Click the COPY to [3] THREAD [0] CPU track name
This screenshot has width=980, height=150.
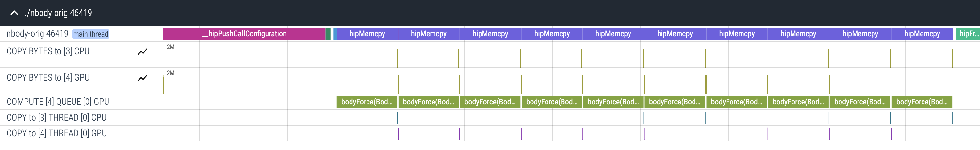click(x=56, y=118)
